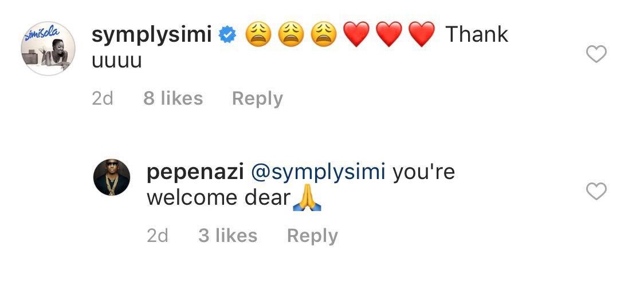Screen dimensions: 644x286
Task: Like symplysimi's comment with the heart
Action: click(x=597, y=55)
